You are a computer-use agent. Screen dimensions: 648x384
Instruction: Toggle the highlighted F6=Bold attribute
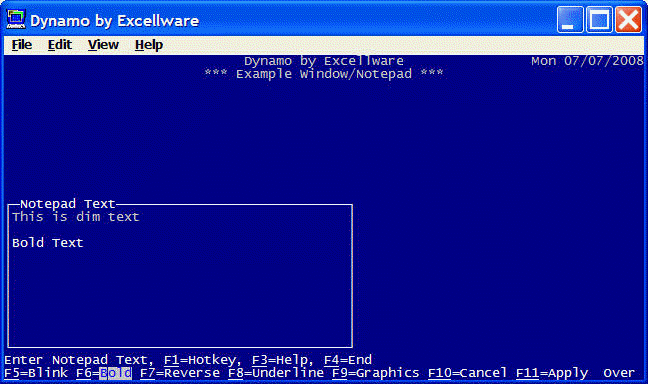click(x=104, y=373)
